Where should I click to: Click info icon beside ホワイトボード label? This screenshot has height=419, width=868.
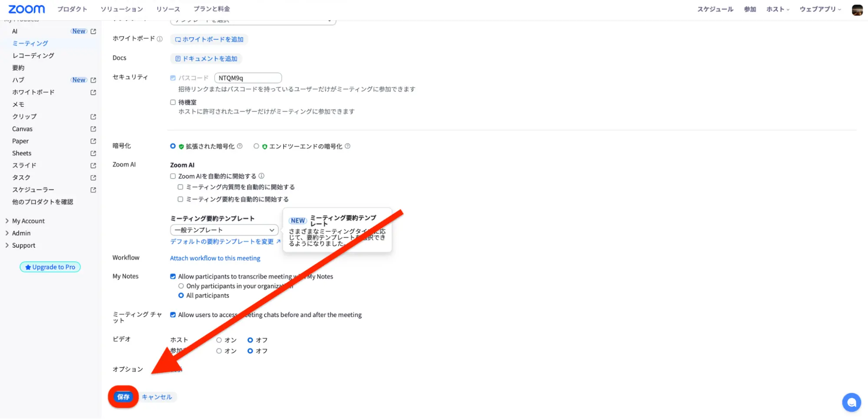click(x=160, y=39)
